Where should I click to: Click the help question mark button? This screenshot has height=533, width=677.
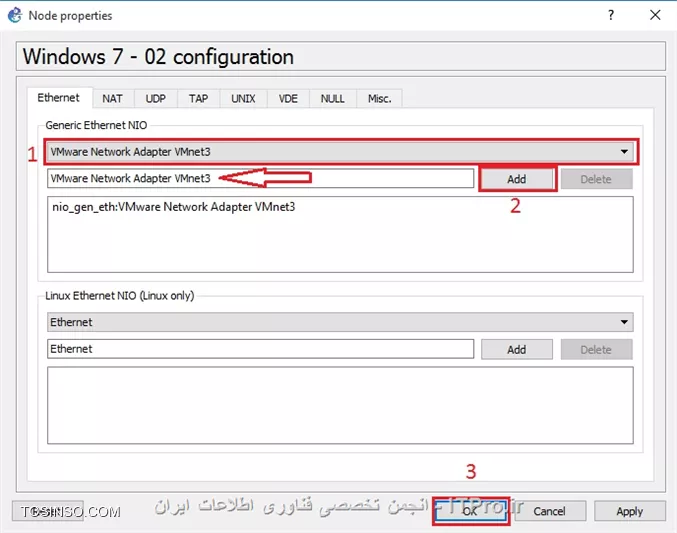click(611, 15)
